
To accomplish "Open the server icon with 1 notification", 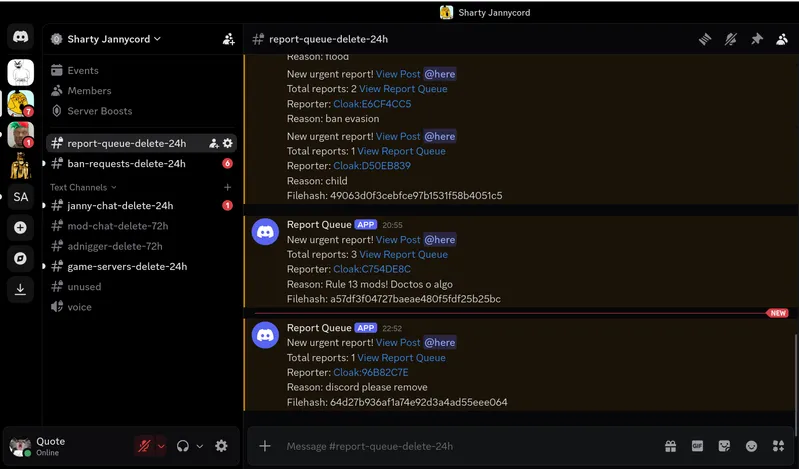I will 20,135.
